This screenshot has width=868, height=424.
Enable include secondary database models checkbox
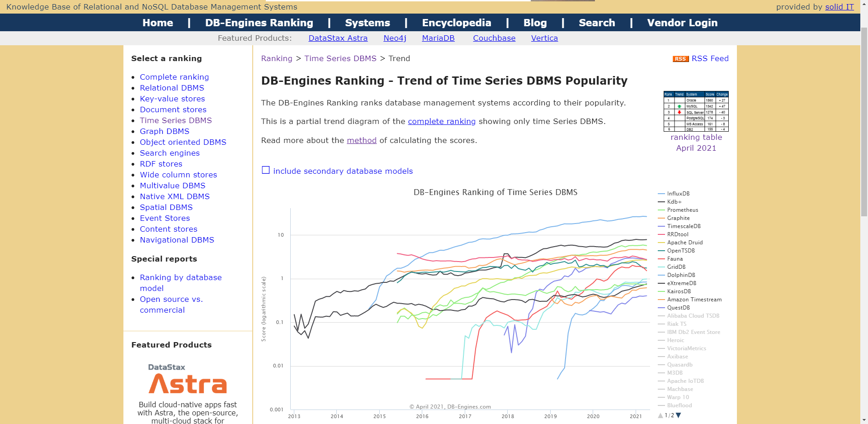point(266,170)
